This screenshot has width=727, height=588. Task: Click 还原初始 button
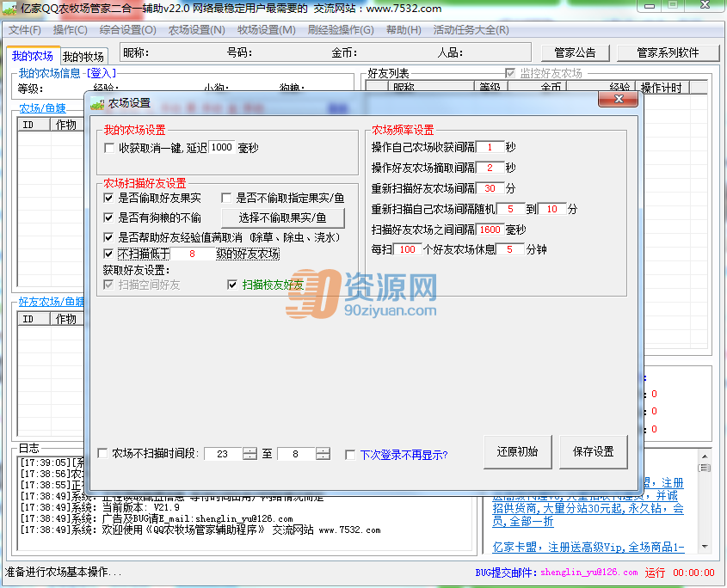[517, 452]
